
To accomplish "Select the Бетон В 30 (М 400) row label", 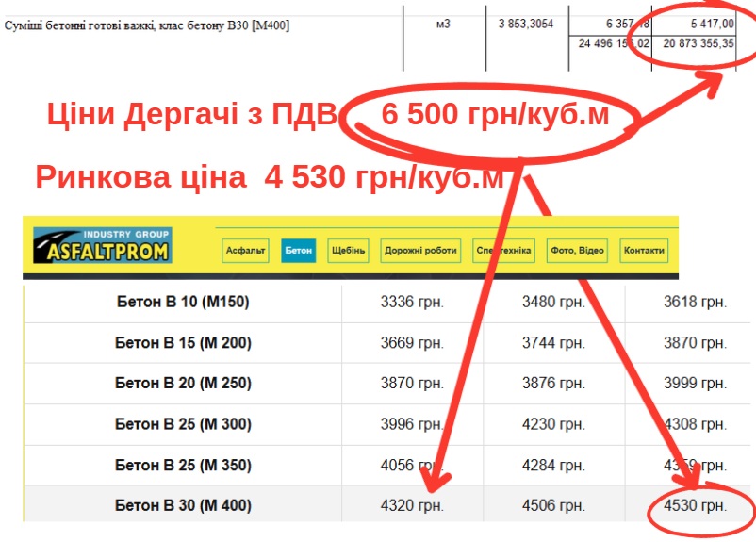I will coord(183,506).
